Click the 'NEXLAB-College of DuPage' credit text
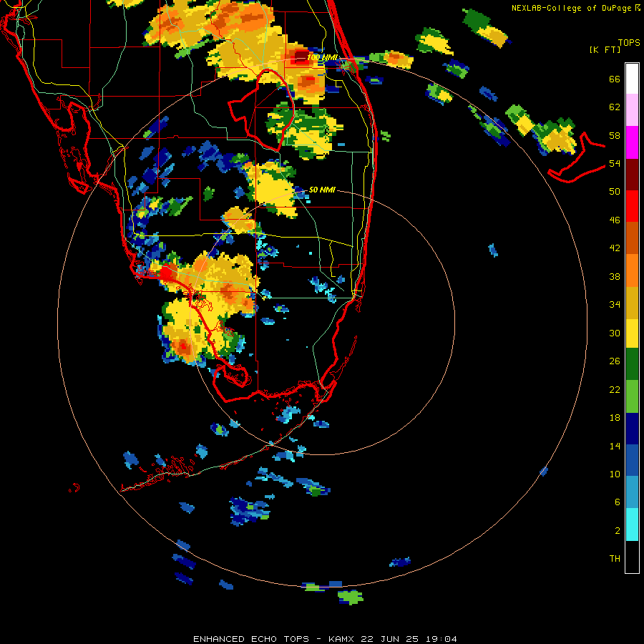The height and width of the screenshot is (644, 644). click(x=571, y=8)
